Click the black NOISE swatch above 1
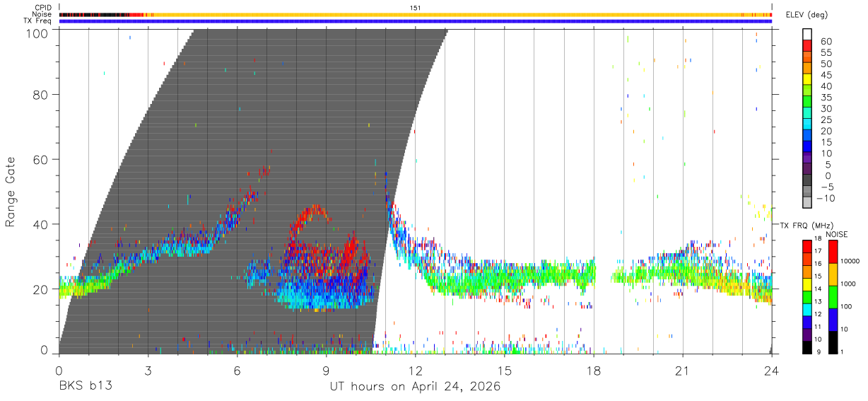 click(x=833, y=342)
